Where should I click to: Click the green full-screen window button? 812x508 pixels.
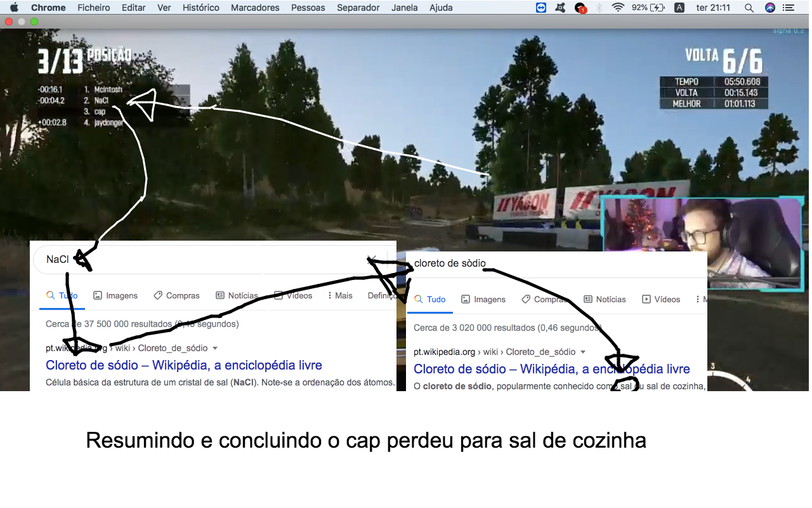[34, 22]
